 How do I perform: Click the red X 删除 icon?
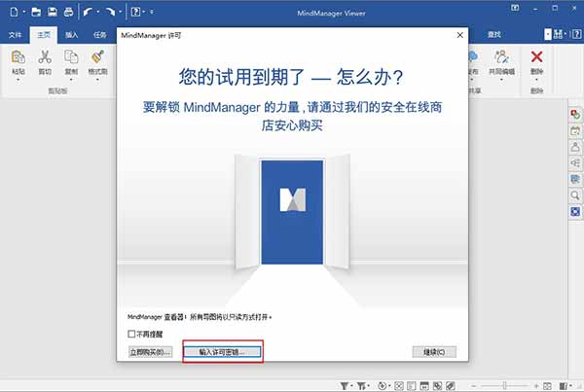tap(536, 56)
